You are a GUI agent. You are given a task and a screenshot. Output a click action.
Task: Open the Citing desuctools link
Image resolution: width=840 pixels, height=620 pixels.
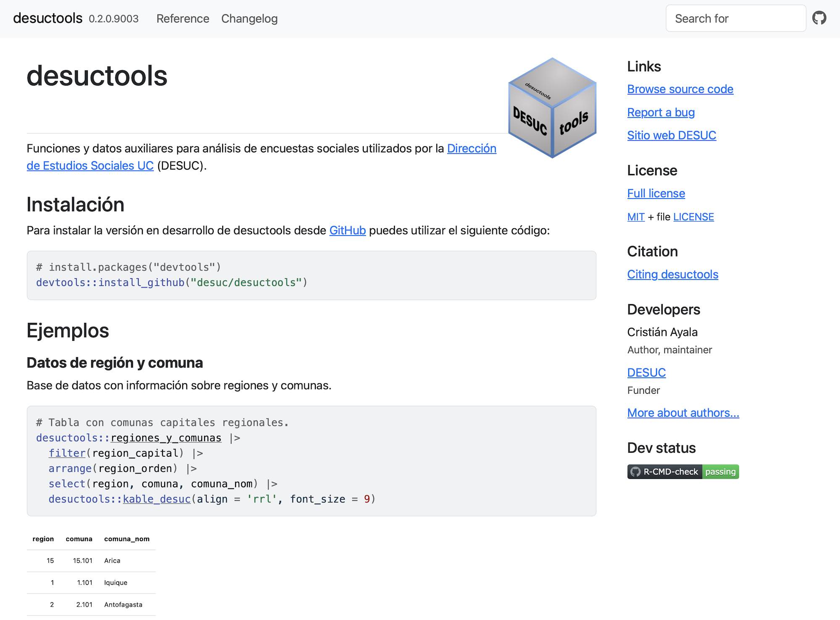tap(673, 274)
